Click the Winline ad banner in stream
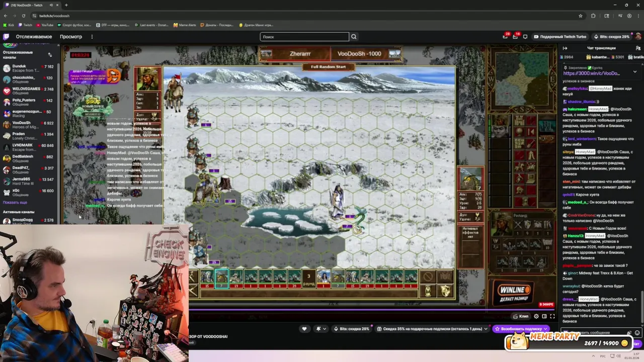The width and height of the screenshot is (644, 362). pos(513,293)
